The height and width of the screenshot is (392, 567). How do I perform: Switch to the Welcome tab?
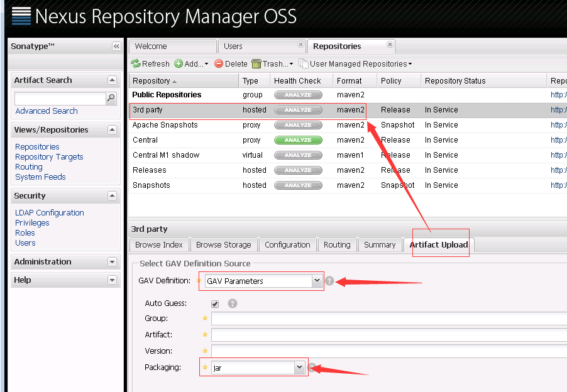pyautogui.click(x=172, y=46)
